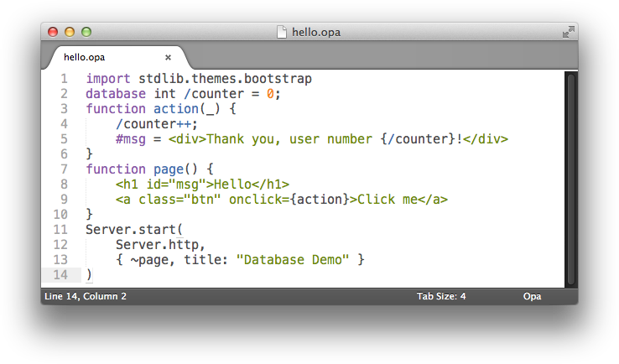Click line number 11 in the gutter
Image resolution: width=619 pixels, height=364 pixels.
point(60,229)
